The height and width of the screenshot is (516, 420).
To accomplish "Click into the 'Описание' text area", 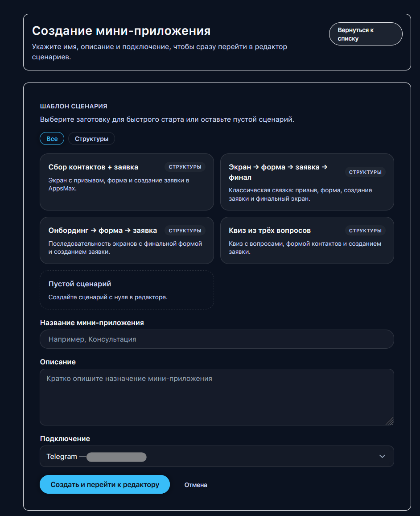I will click(x=217, y=397).
